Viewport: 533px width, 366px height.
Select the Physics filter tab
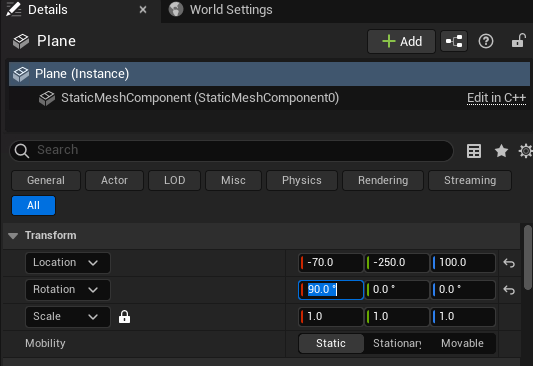tap(302, 180)
